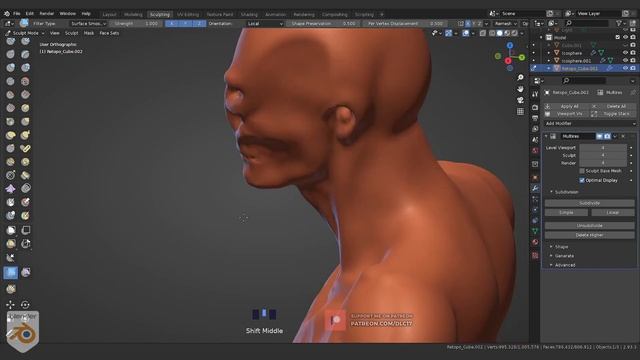Hide the Icosphere.001 object in the outliner
The image size is (640, 360).
[625, 60]
